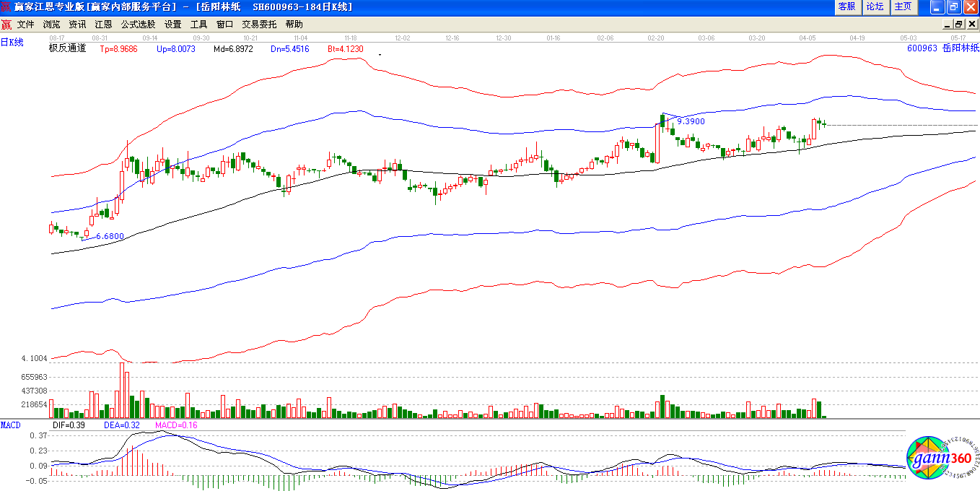Restore the inner chart window
Viewport: 980px width, 491px height.
coord(958,24)
